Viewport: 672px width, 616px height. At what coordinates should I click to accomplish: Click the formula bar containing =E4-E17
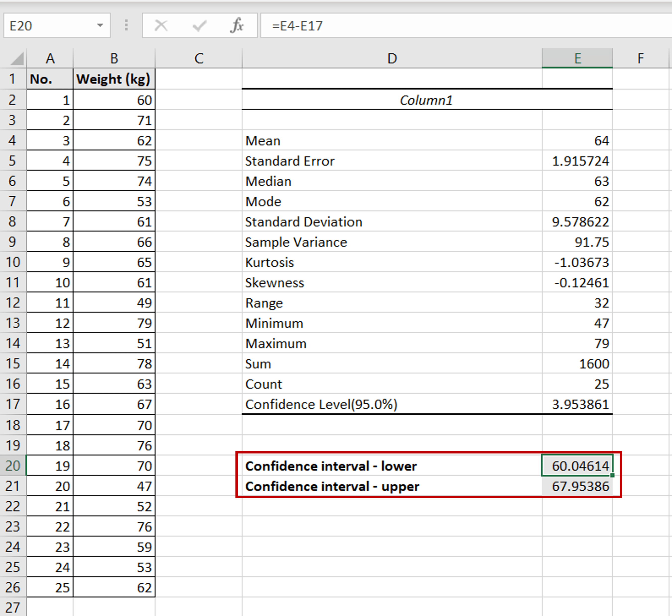pyautogui.click(x=367, y=25)
